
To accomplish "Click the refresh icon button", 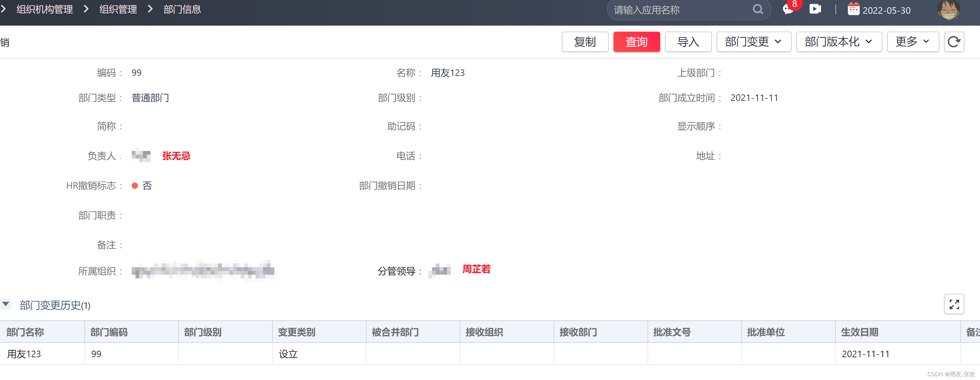I will [x=954, y=42].
